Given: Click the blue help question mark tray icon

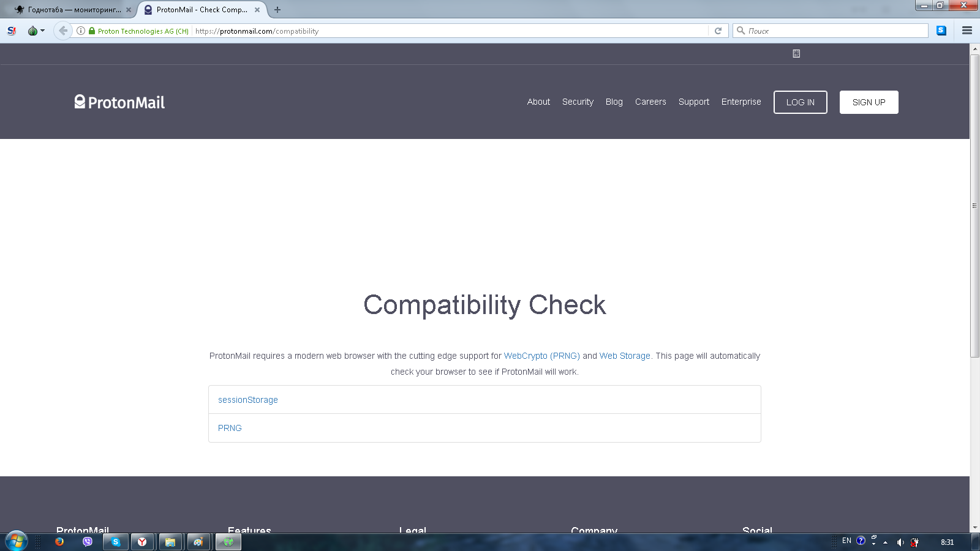Looking at the screenshot, I should tap(861, 541).
